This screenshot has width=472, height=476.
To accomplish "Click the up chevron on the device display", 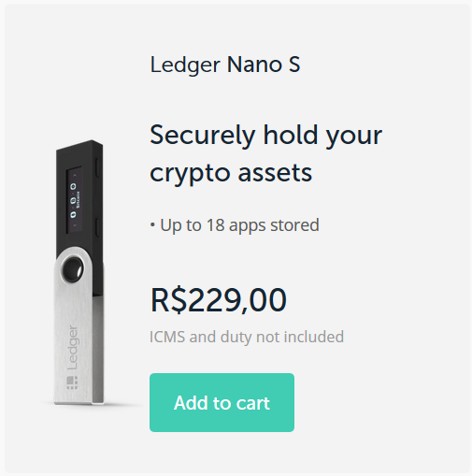I will point(75,176).
